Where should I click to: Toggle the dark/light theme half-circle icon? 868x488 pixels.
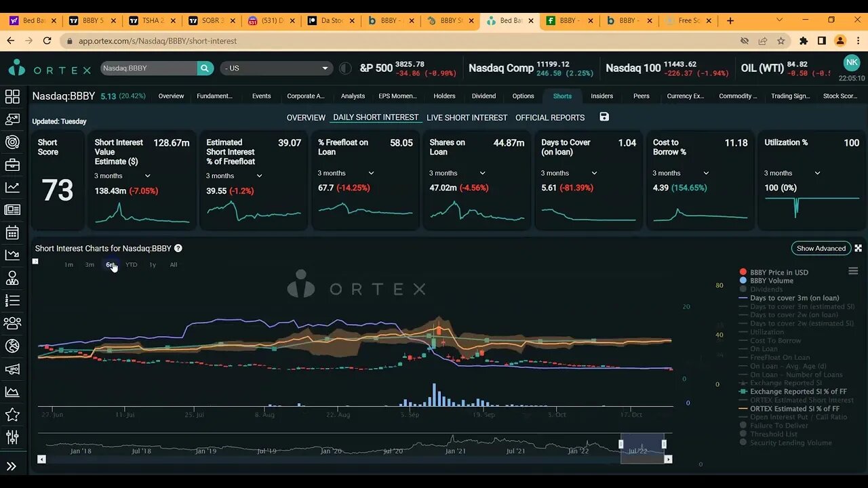click(x=345, y=68)
